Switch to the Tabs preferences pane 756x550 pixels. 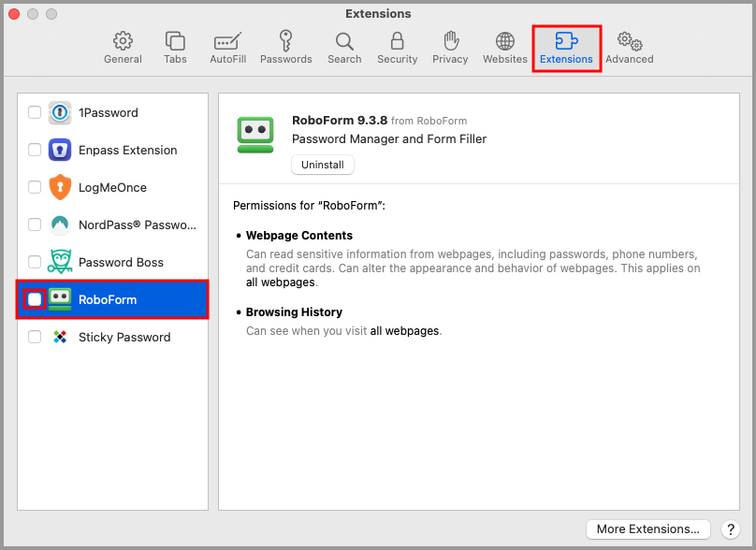point(175,48)
